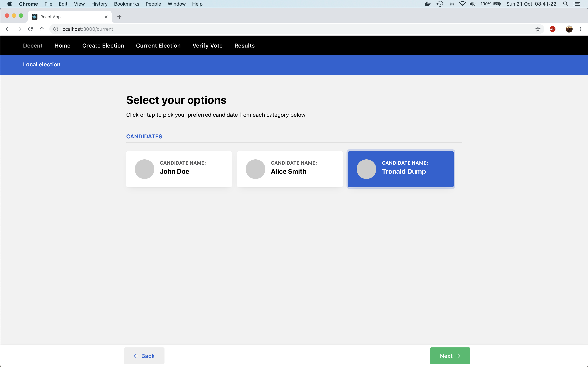Open the Verify Vote nav link
588x367 pixels.
[x=207, y=46]
